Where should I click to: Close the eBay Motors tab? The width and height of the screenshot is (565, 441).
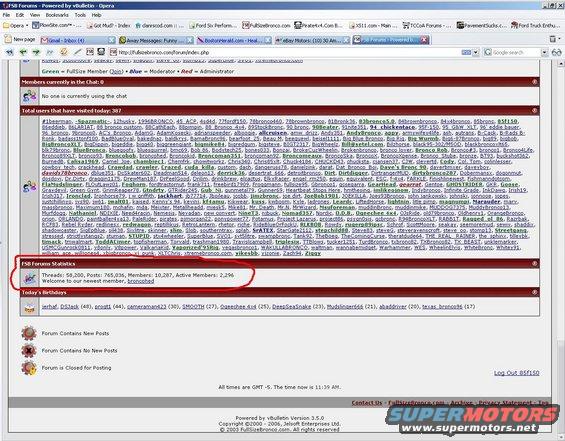pos(346,40)
